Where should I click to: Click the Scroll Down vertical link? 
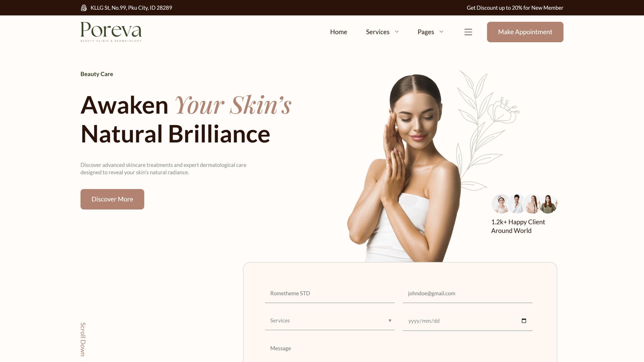tap(83, 339)
